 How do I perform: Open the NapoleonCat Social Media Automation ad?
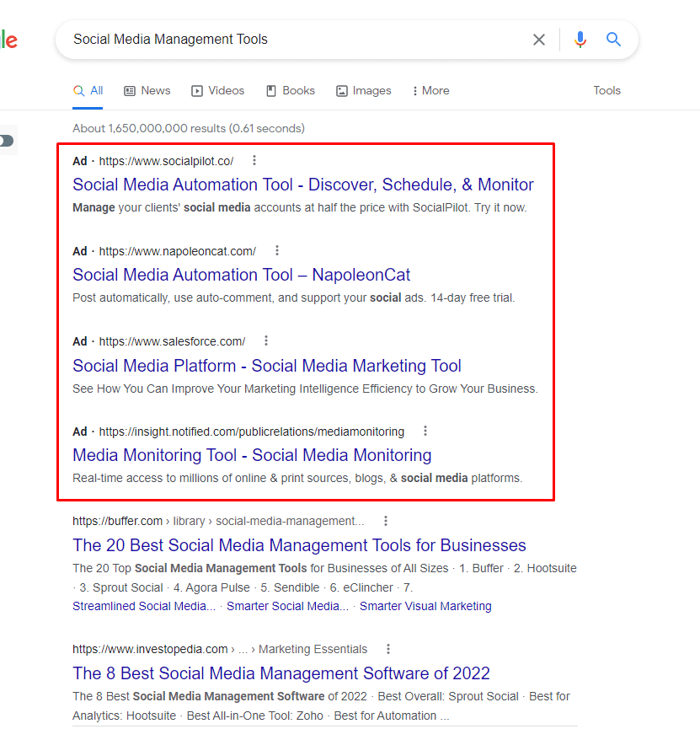pyautogui.click(x=241, y=275)
